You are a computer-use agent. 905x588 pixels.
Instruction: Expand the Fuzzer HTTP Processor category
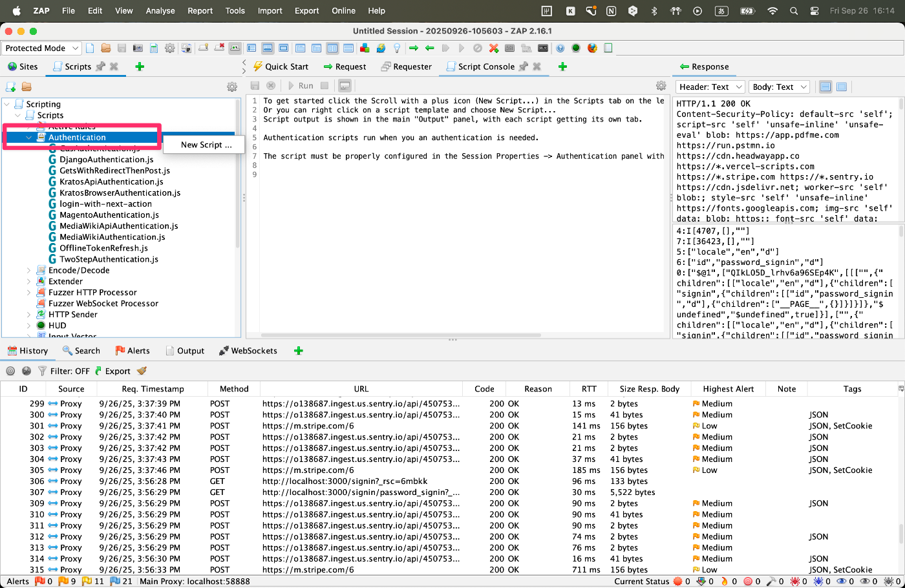[29, 293]
